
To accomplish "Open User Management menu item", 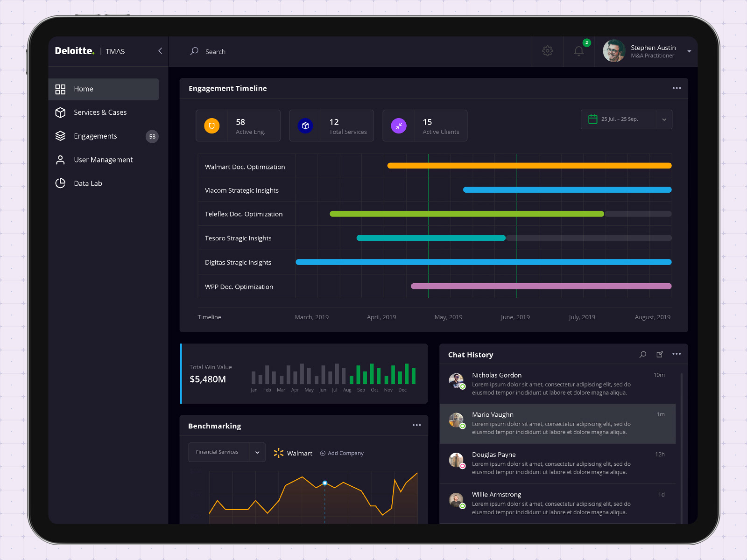I will tap(104, 160).
